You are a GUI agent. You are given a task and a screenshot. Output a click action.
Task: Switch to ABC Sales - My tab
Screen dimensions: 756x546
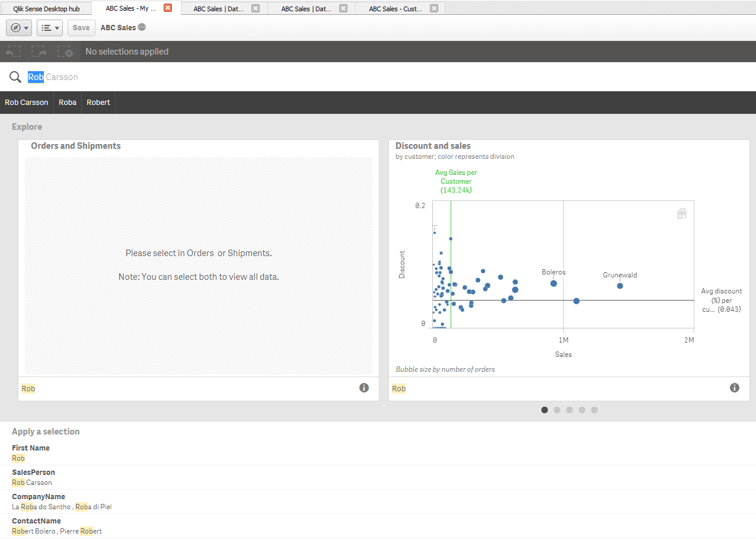130,8
